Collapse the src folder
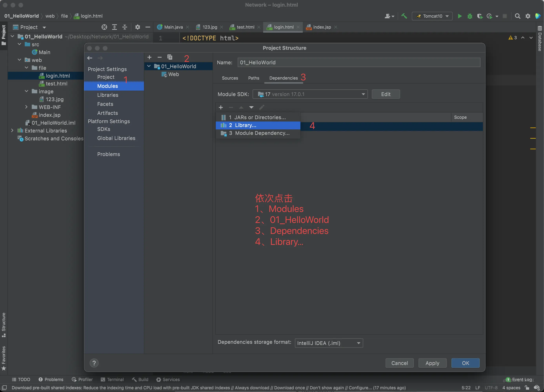544x392 pixels. [20, 44]
